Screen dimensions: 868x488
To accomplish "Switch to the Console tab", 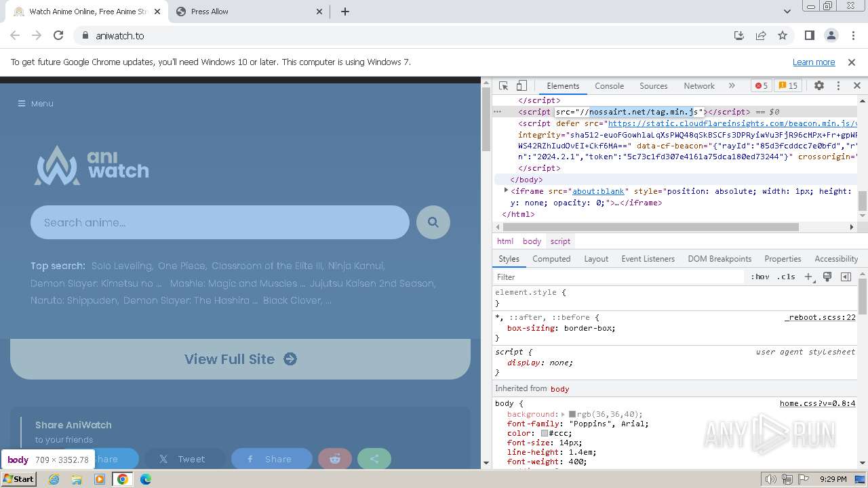I will [x=609, y=86].
